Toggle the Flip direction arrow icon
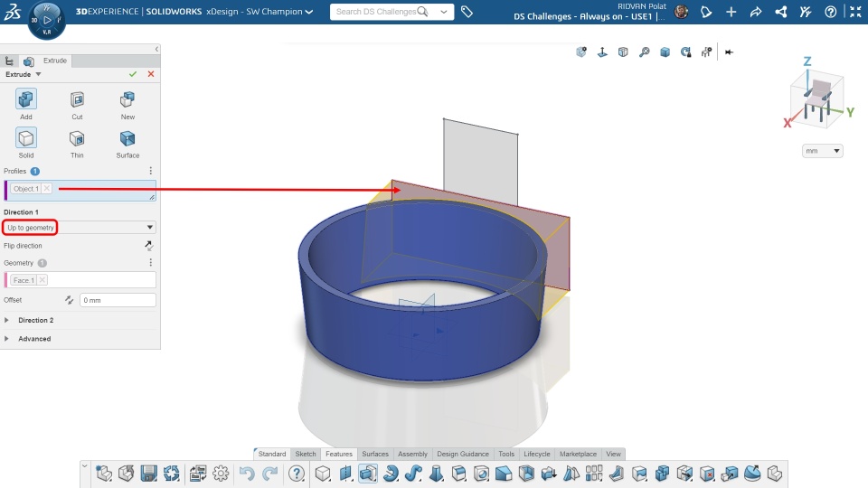Screen dimensions: 868x488 tap(148, 246)
